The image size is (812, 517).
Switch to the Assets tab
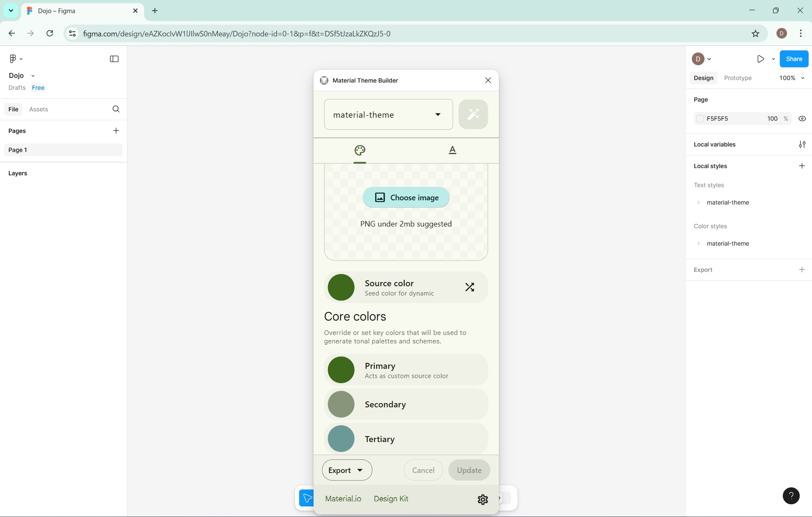[x=39, y=109]
